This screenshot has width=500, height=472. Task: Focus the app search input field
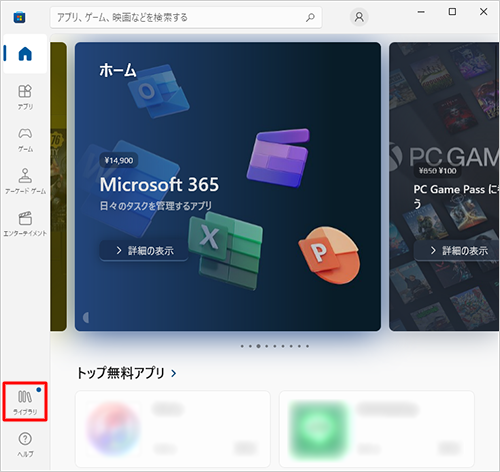[186, 17]
